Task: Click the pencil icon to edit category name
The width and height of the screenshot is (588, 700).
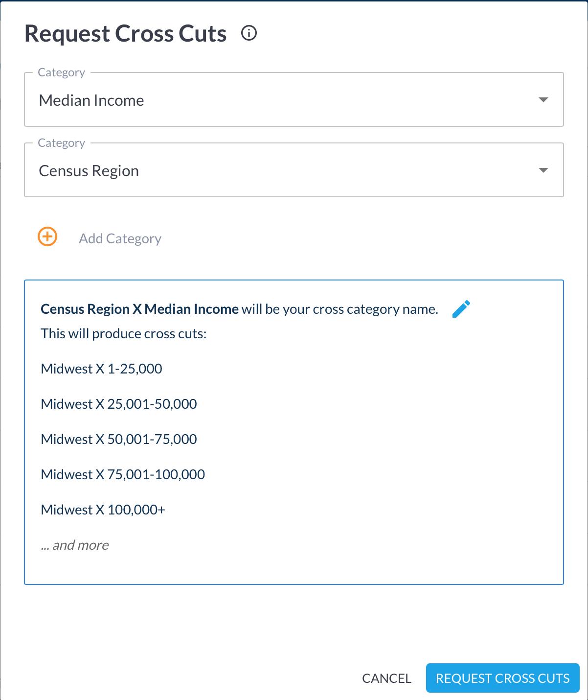Action: [461, 309]
